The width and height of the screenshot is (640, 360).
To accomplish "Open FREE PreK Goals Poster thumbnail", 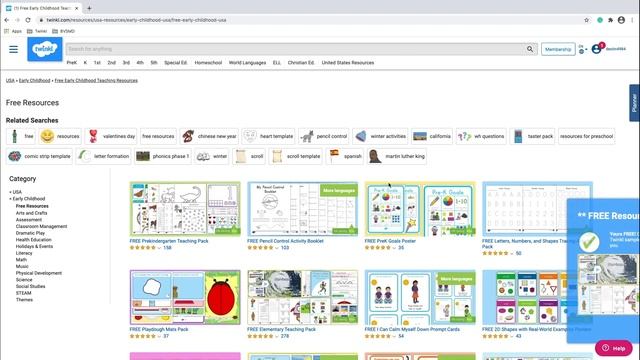I will tap(420, 209).
